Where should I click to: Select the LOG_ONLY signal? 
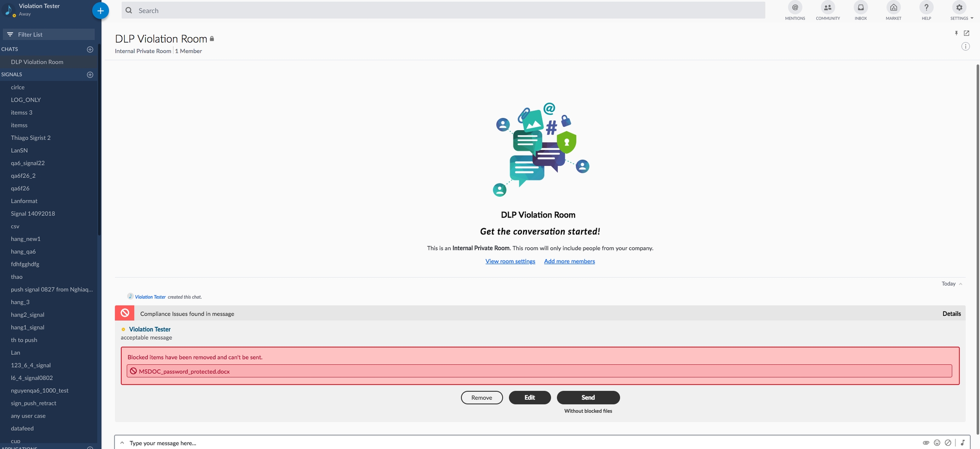pos(26,100)
